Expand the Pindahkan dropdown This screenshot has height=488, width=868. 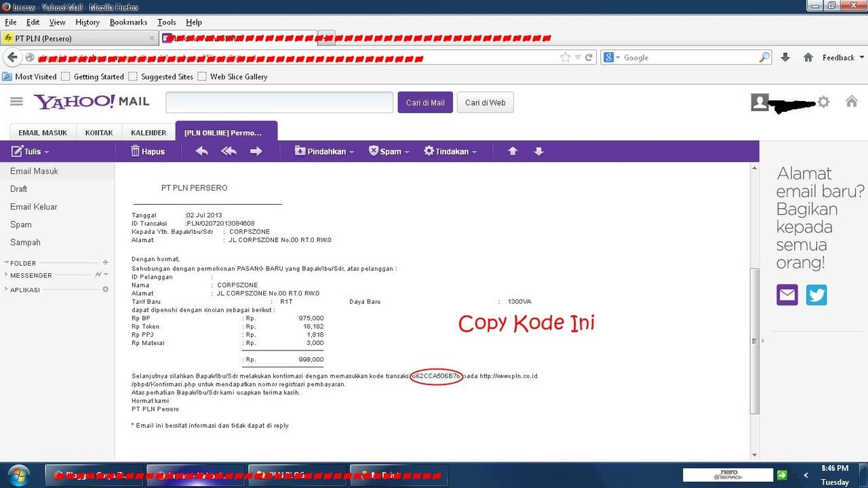[324, 152]
